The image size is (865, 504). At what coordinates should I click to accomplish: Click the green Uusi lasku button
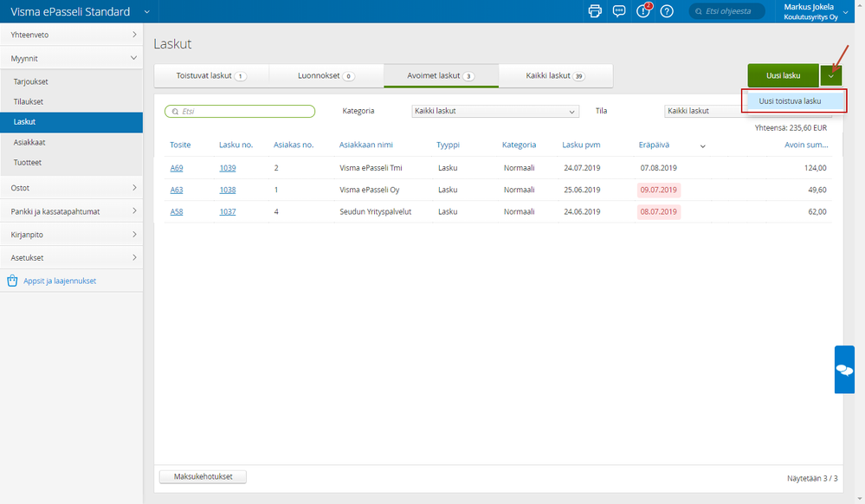point(784,75)
